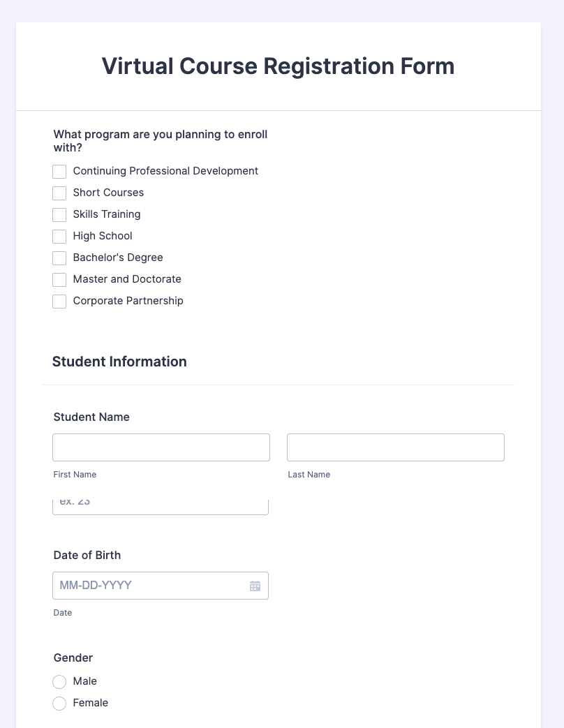The height and width of the screenshot is (728, 564).
Task: Enable the High School checkbox
Action: click(x=59, y=237)
